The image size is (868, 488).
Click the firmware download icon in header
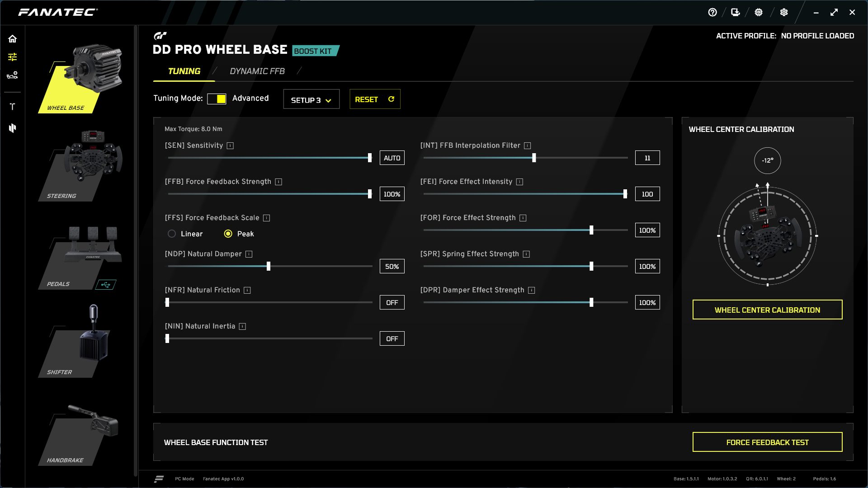tap(736, 13)
